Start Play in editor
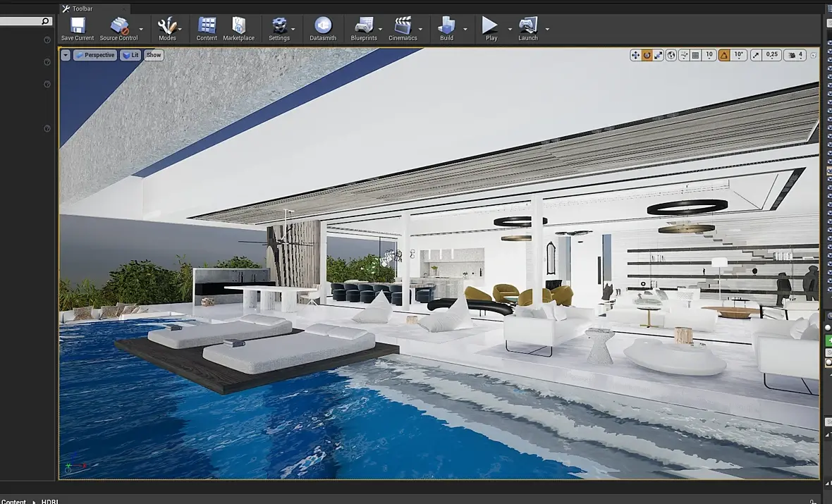The width and height of the screenshot is (832, 504). click(491, 29)
